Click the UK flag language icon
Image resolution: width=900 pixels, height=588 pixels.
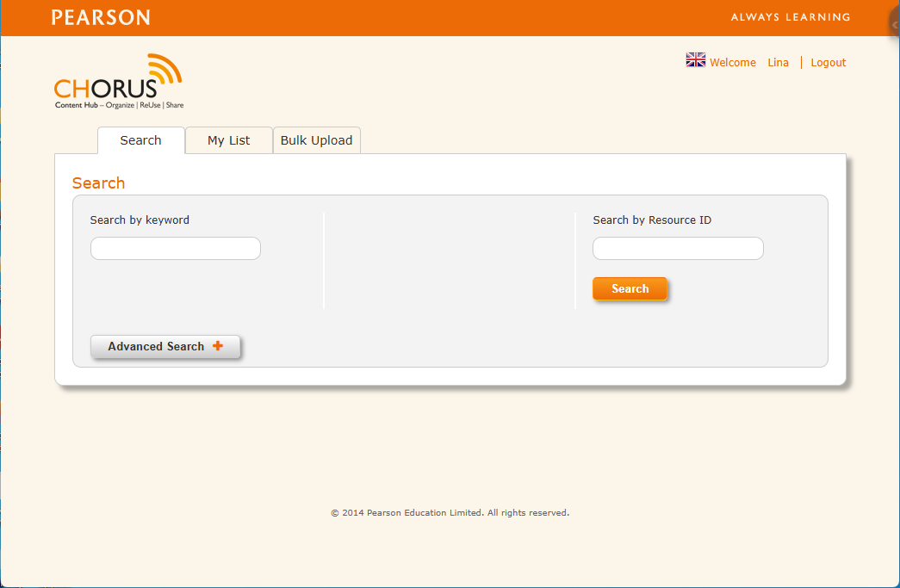pos(696,59)
